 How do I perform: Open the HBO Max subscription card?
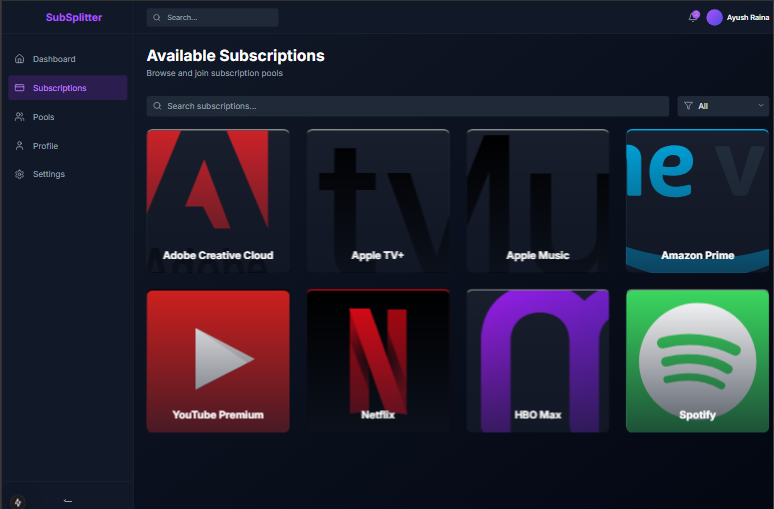click(x=538, y=361)
